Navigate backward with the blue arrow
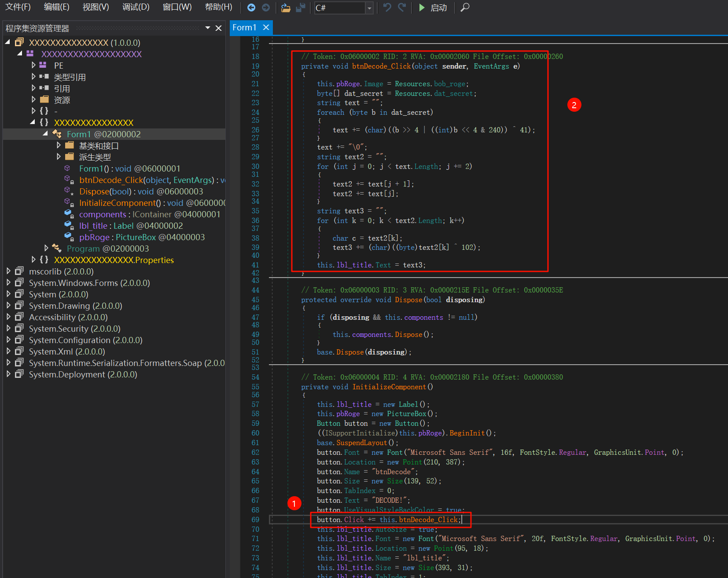Viewport: 728px width, 578px height. tap(251, 7)
